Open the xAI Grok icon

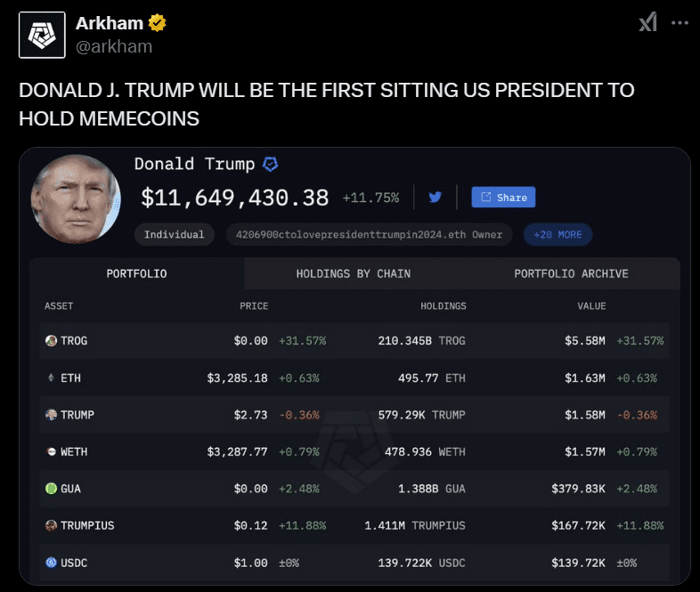tap(647, 22)
